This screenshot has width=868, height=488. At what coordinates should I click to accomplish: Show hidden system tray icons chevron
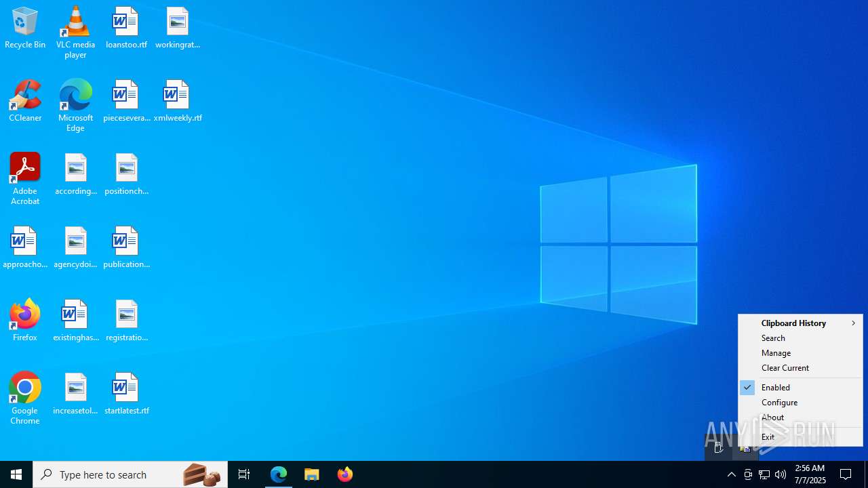731,474
